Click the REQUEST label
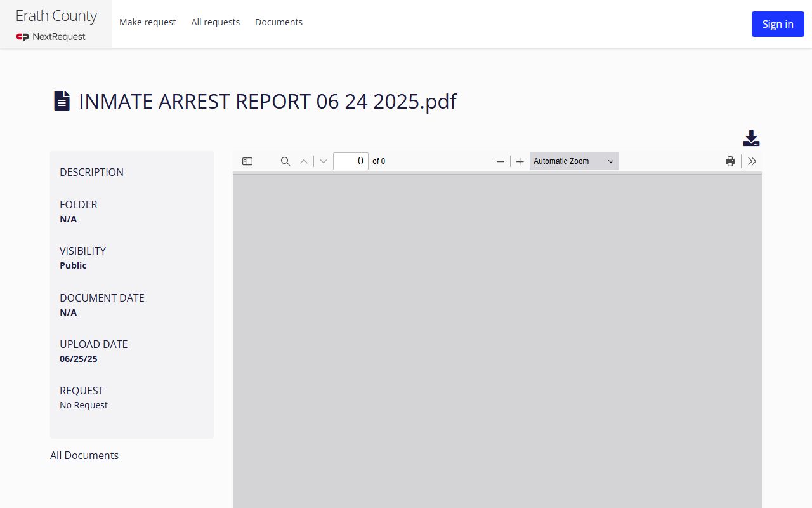This screenshot has width=812, height=508. coord(81,391)
